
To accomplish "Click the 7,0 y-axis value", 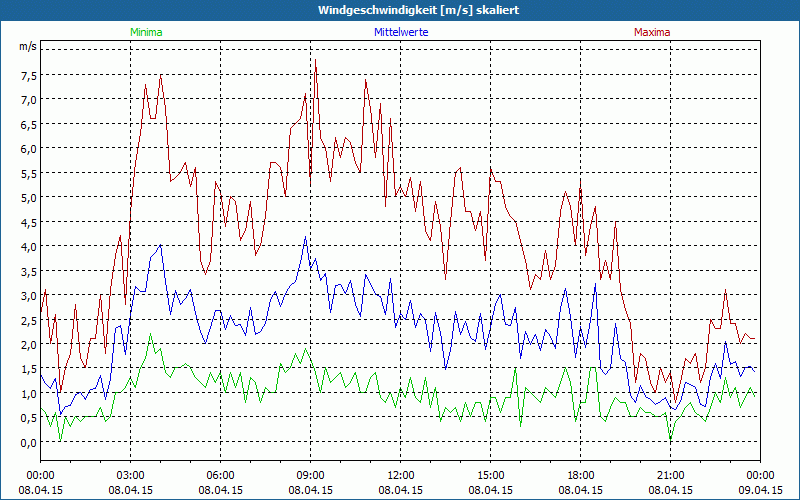I will coord(29,101).
